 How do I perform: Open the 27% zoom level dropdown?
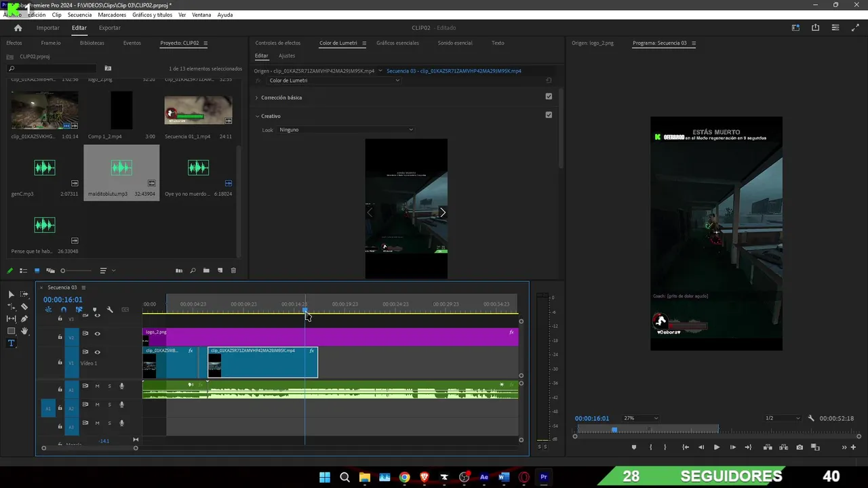click(x=641, y=418)
